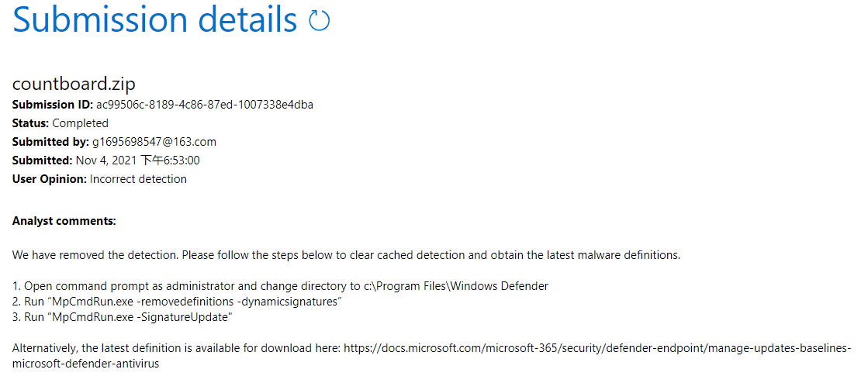This screenshot has width=868, height=390.
Task: Click the Incorrect detection opinion value
Action: click(x=138, y=179)
